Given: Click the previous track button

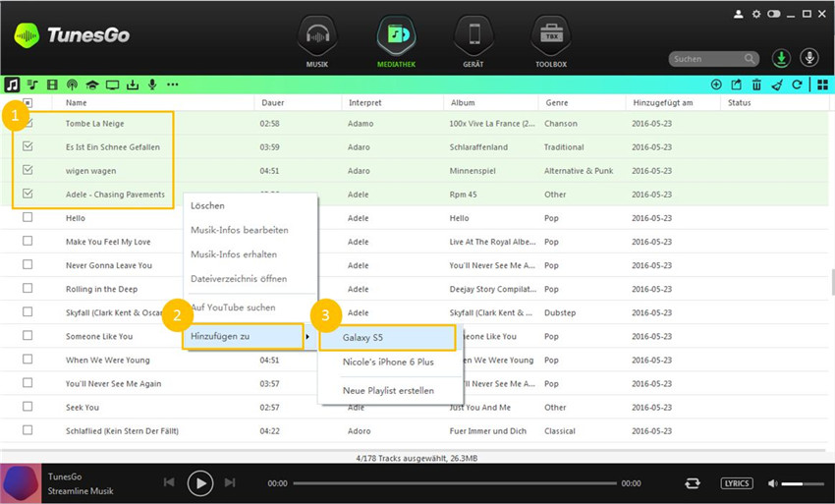Looking at the screenshot, I should point(169,482).
